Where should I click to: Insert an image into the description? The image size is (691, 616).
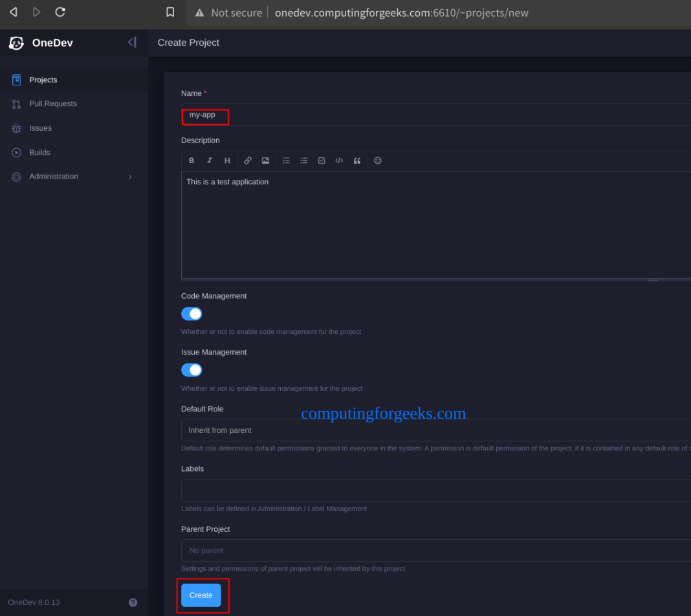(x=265, y=160)
